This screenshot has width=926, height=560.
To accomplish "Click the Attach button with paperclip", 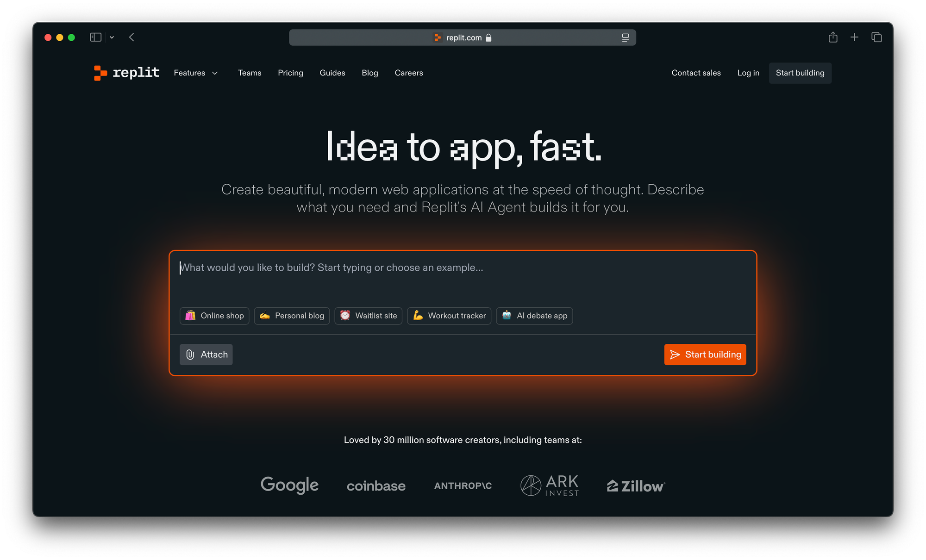I will (206, 355).
